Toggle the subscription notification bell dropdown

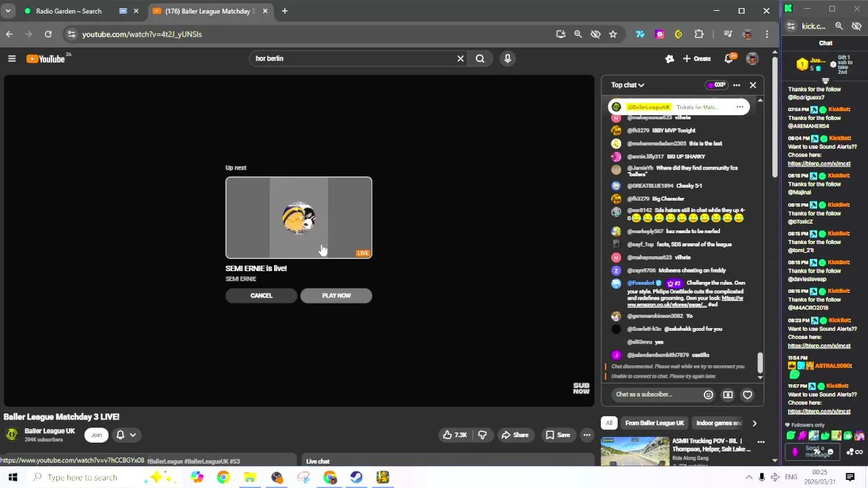pyautogui.click(x=126, y=435)
